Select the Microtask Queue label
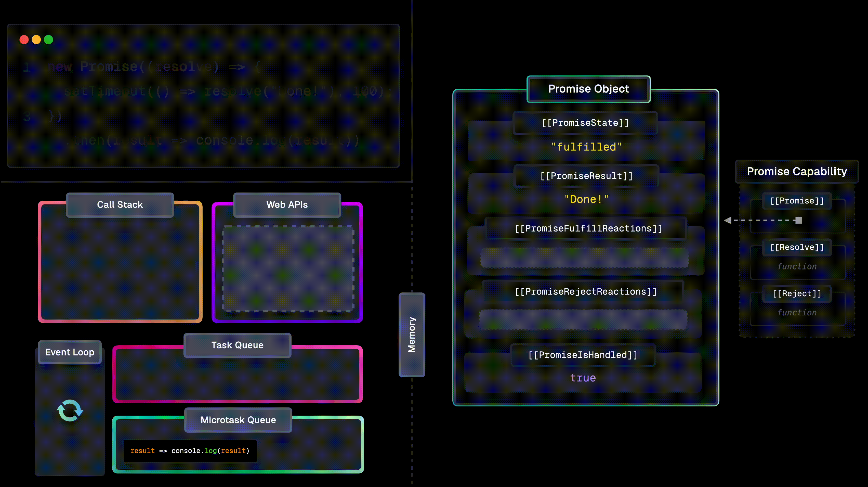The image size is (868, 487). click(x=238, y=420)
